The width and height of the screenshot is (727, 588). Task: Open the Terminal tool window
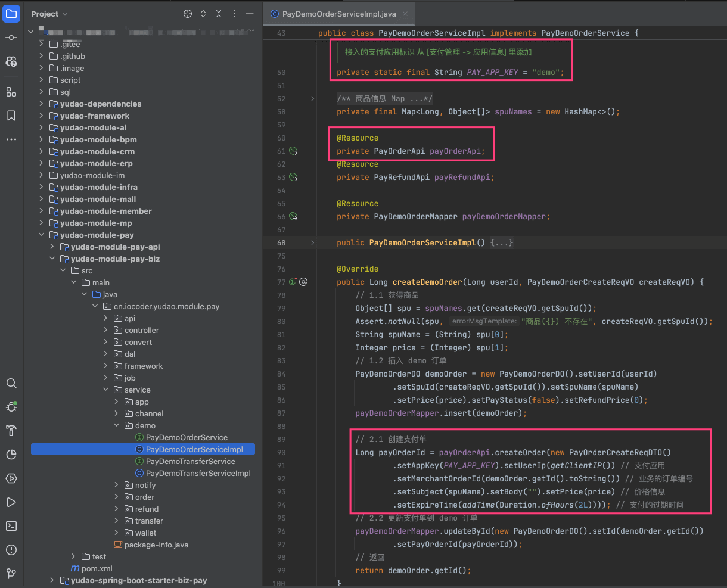pos(11,526)
